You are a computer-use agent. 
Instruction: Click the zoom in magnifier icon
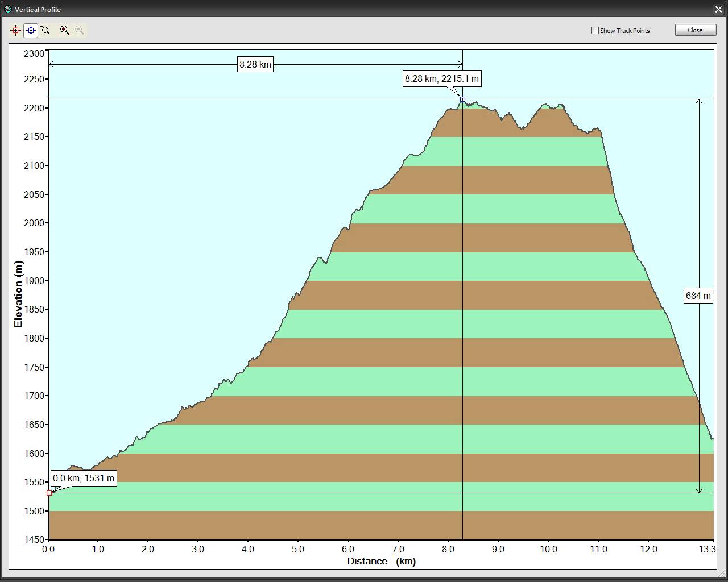[x=65, y=31]
